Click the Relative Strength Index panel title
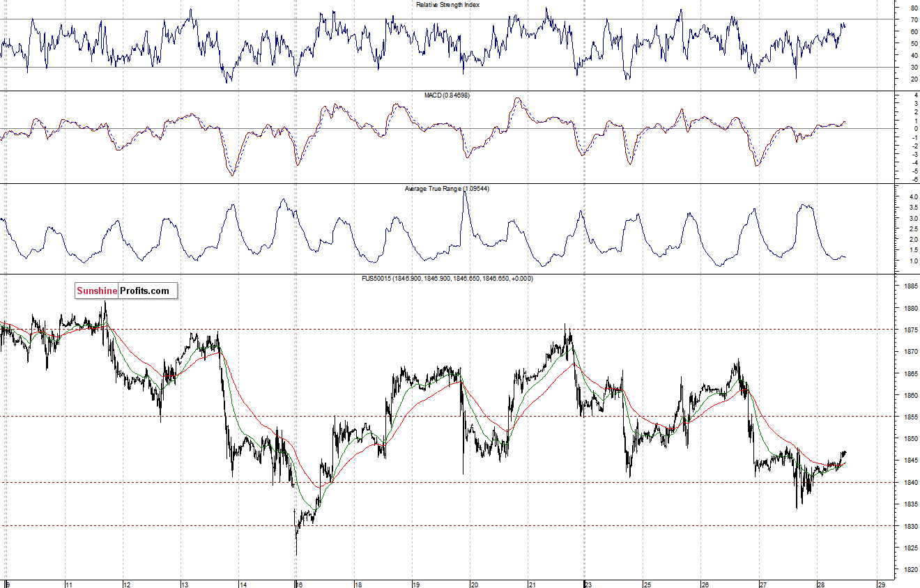This screenshot has height=588, width=920. (x=447, y=5)
